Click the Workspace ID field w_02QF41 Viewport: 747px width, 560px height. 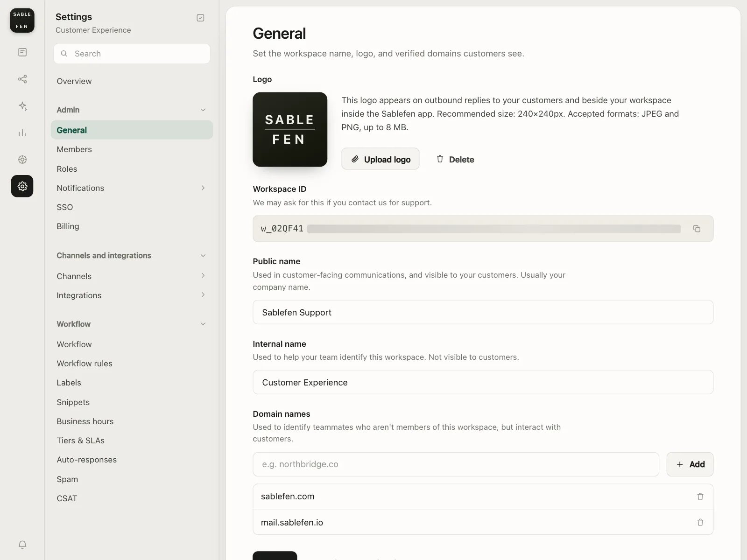pos(483,229)
